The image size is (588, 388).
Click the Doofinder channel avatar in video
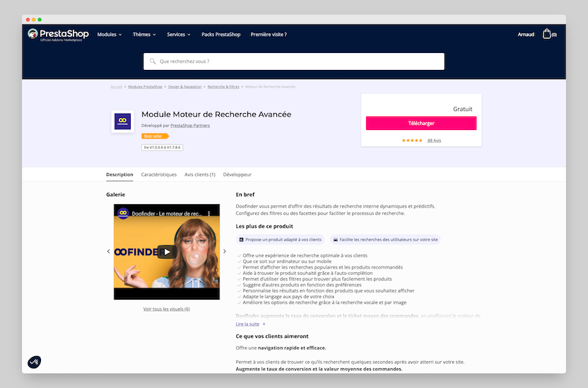(x=123, y=213)
